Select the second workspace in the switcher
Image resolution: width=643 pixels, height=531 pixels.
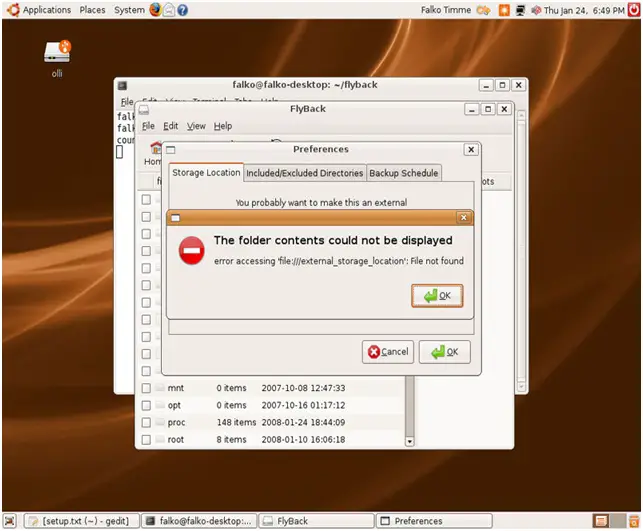coord(617,521)
